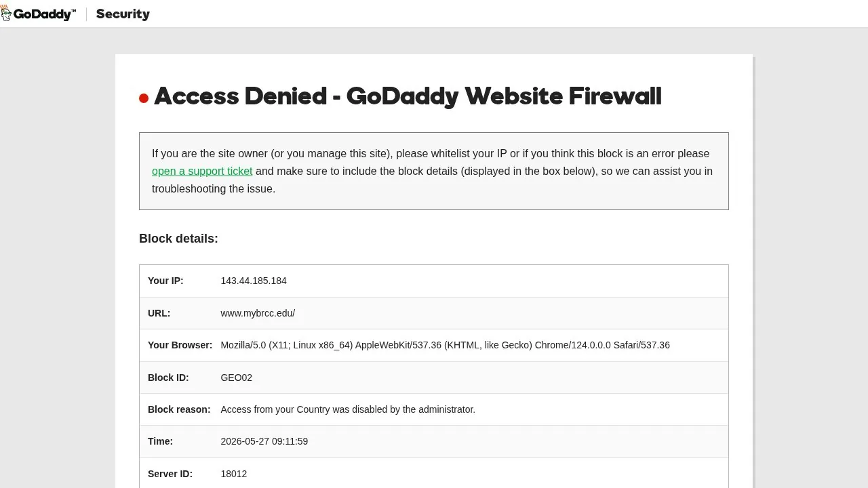Click the Access Denied heading text
Viewport: 868px width, 488px height.
click(x=408, y=96)
